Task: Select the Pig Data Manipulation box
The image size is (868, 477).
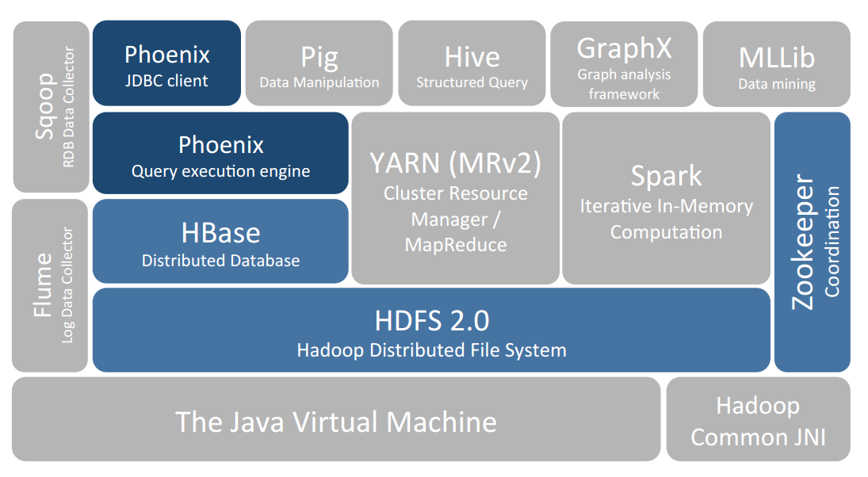Action: click(x=319, y=63)
